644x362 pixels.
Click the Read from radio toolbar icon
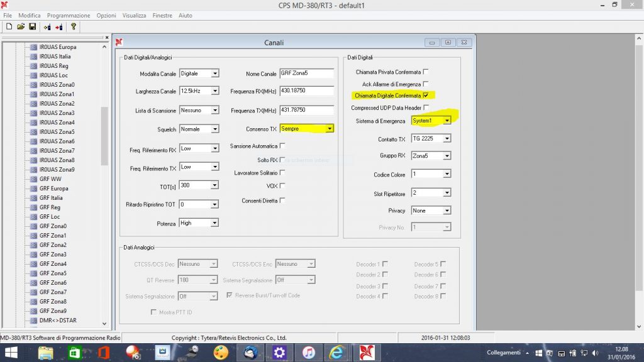[x=47, y=26]
